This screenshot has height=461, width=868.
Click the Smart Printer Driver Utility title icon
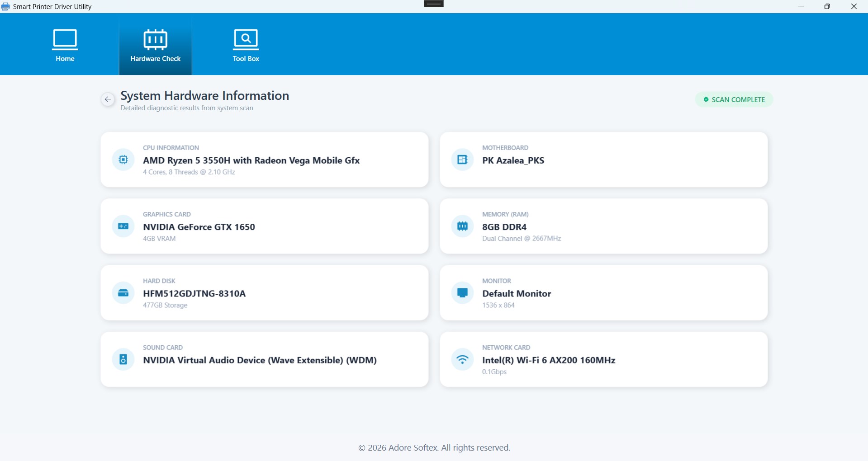5,7
